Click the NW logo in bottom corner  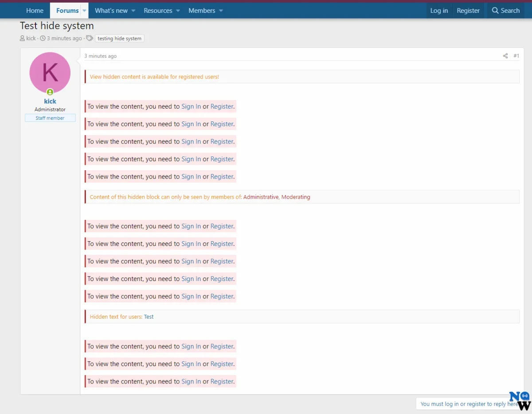(x=520, y=401)
